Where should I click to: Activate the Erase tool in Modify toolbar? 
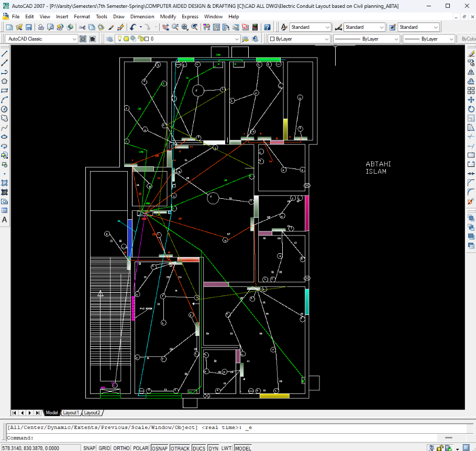471,52
